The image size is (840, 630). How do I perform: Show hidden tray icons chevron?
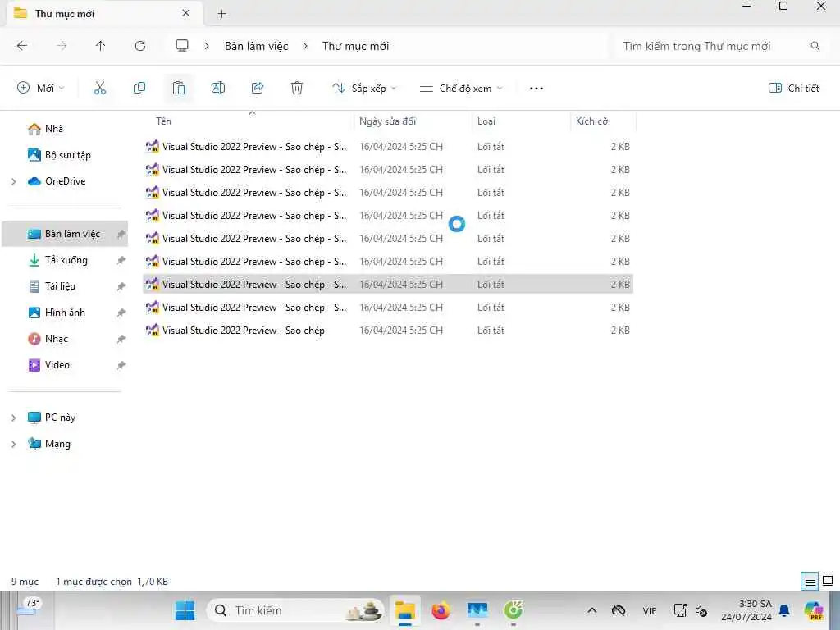click(x=592, y=610)
